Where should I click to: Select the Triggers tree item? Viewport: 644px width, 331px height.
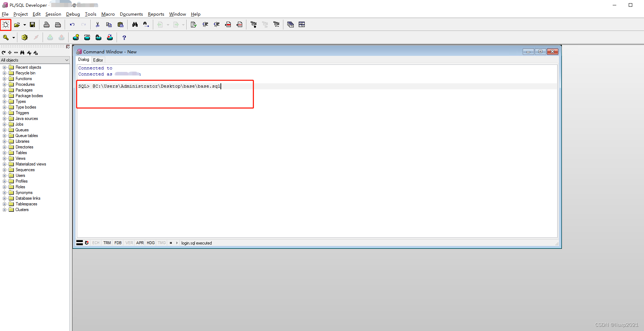[x=22, y=113]
